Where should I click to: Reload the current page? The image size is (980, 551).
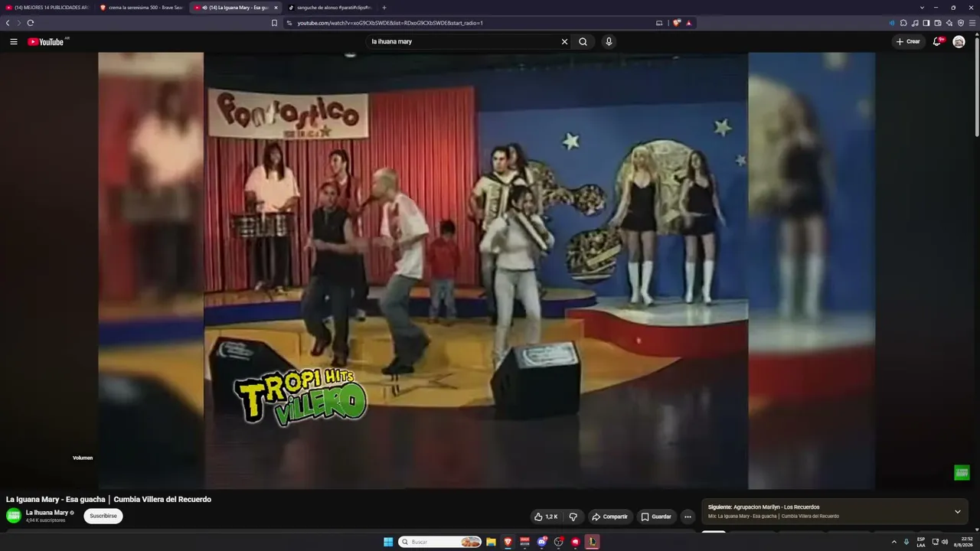click(x=31, y=23)
